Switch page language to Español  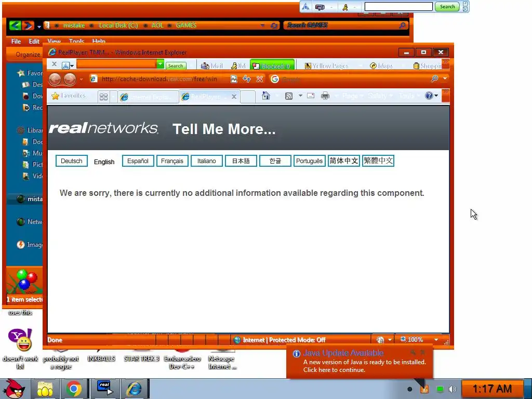[x=138, y=161]
